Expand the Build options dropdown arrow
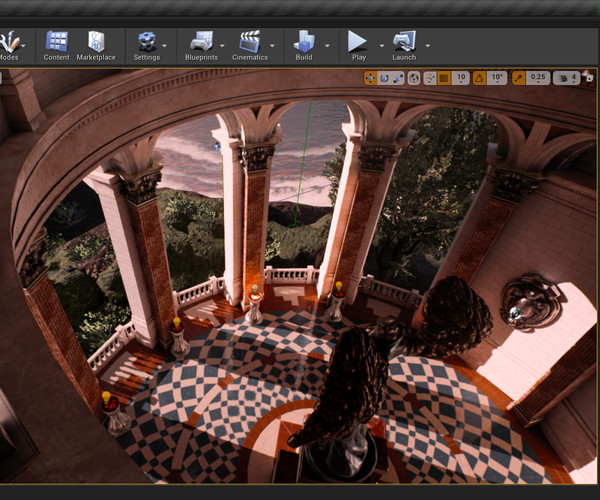Viewport: 600px width, 500px height. pyautogui.click(x=327, y=46)
